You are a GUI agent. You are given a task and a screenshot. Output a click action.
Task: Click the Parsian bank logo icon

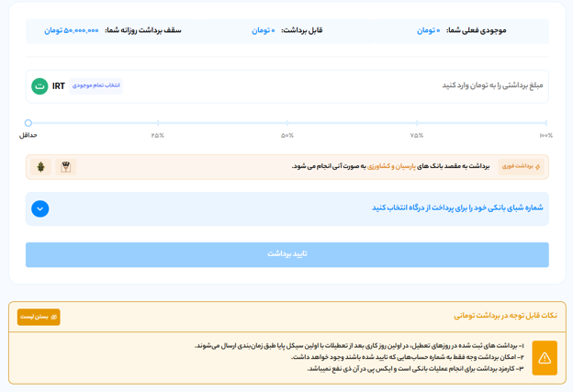(66, 167)
